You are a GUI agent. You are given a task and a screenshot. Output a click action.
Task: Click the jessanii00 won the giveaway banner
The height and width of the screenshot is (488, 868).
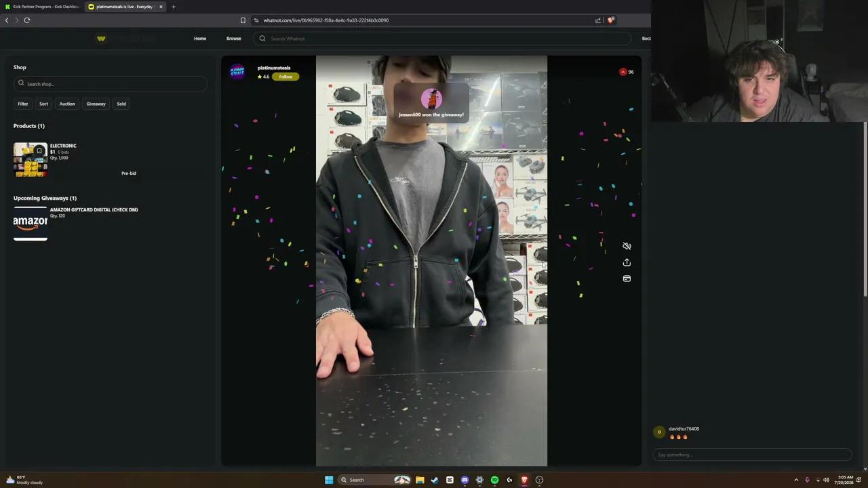pos(431,104)
